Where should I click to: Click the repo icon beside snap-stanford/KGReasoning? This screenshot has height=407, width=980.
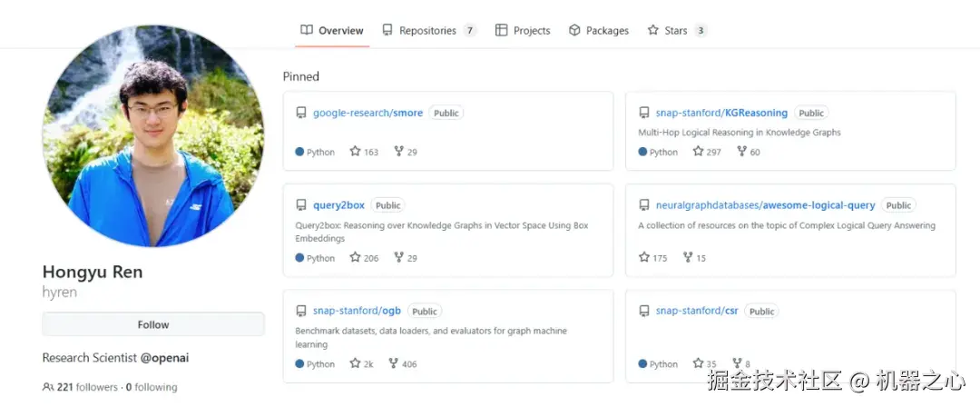pos(643,113)
